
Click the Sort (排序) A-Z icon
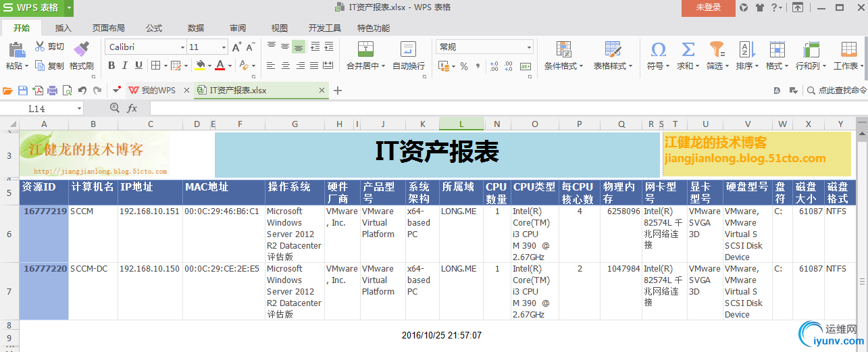click(747, 49)
